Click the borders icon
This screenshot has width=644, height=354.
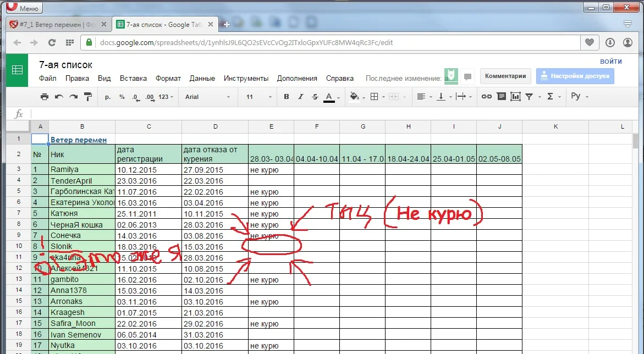tap(374, 96)
